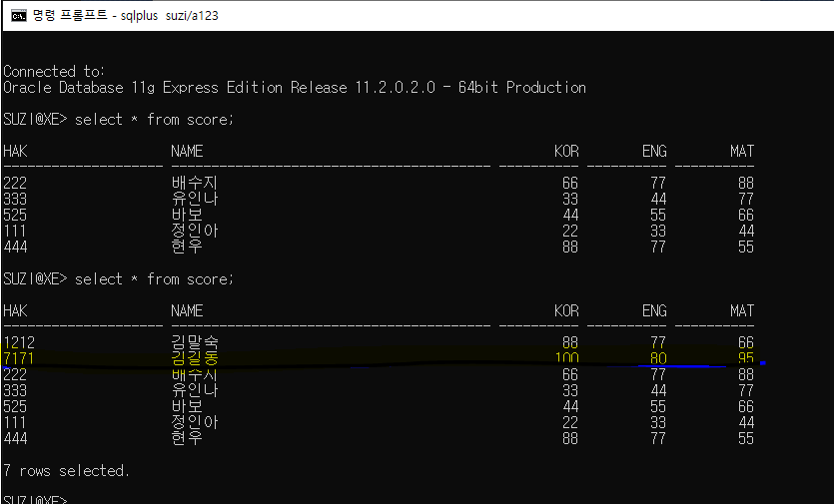Click the HAK header of the 7-row result
The height and width of the screenshot is (504, 834).
pyautogui.click(x=15, y=311)
